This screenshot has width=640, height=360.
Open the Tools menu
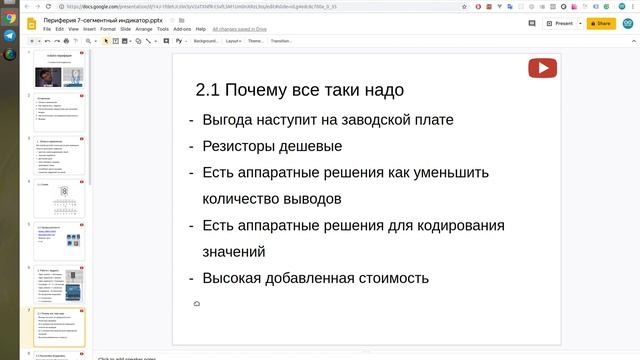point(163,29)
